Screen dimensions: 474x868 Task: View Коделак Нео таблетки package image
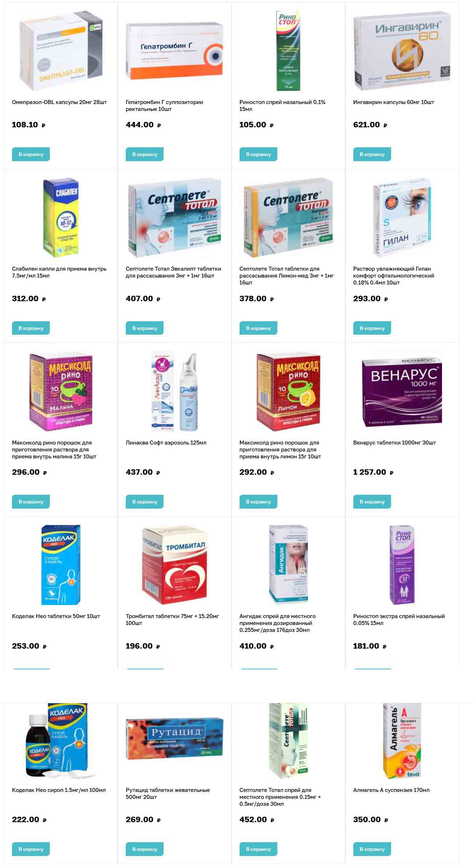(61, 565)
